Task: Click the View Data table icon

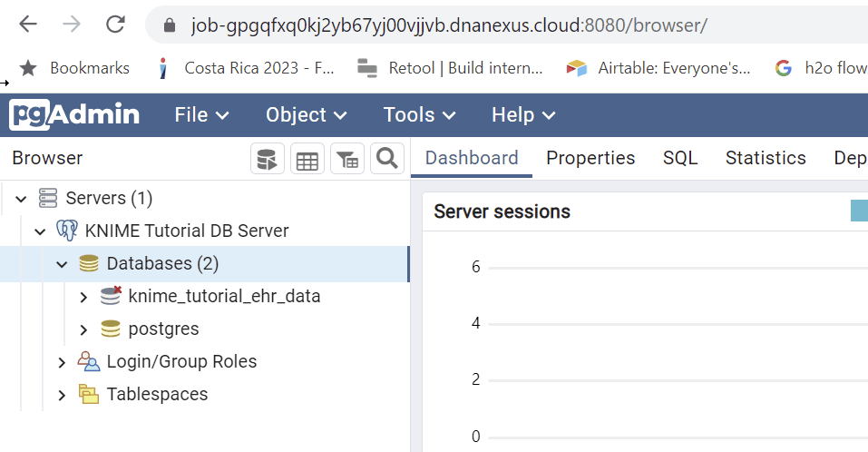Action: point(307,160)
